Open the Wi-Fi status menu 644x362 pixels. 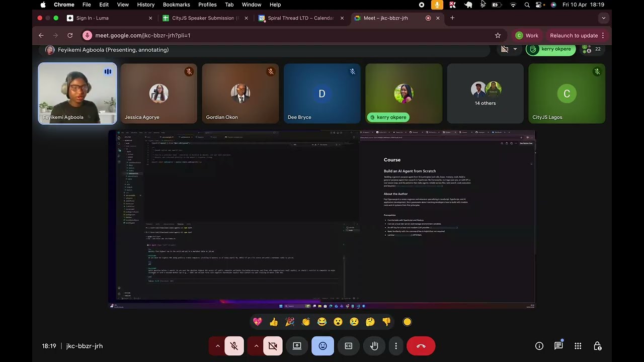[513, 5]
